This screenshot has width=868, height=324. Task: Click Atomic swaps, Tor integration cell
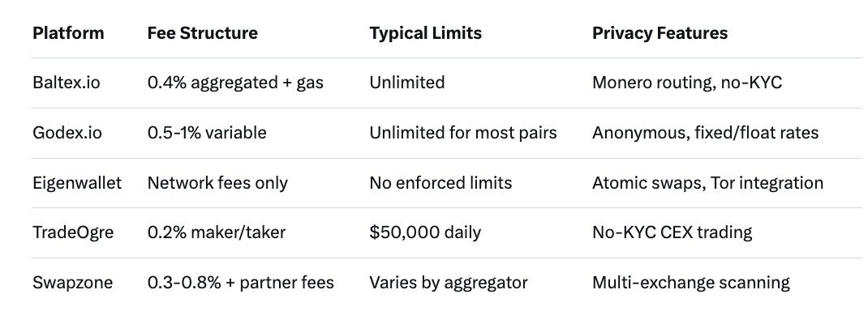pyautogui.click(x=707, y=183)
